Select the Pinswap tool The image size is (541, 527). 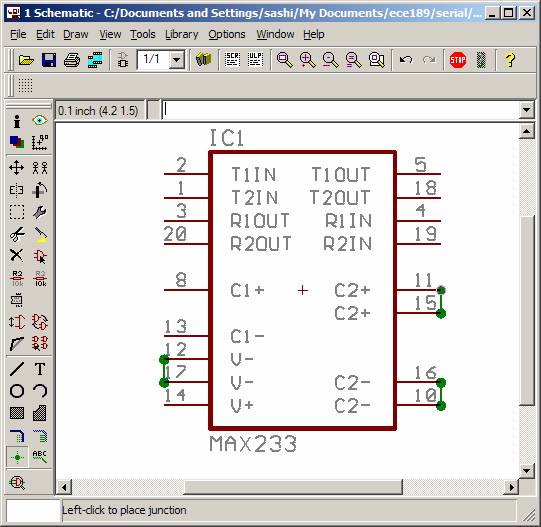tap(17, 322)
